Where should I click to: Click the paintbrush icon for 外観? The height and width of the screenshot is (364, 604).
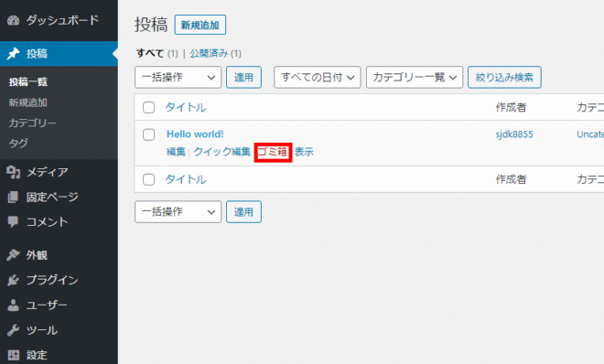click(x=13, y=255)
